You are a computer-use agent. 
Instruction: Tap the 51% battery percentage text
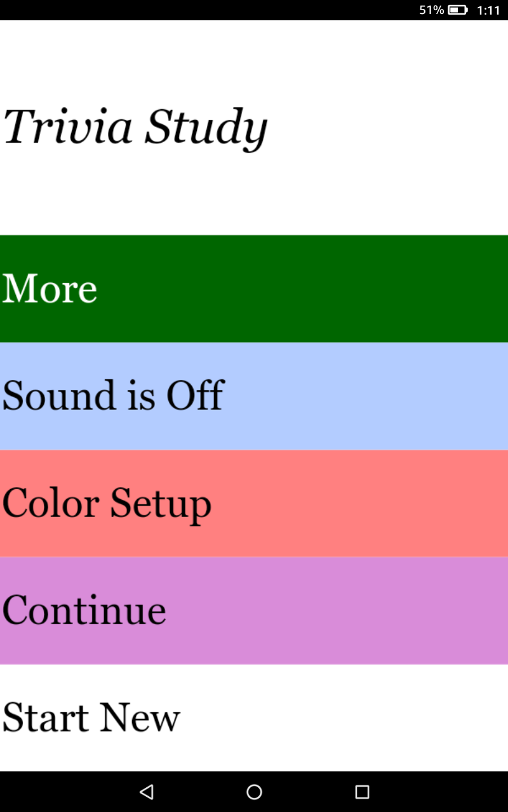pos(431,10)
